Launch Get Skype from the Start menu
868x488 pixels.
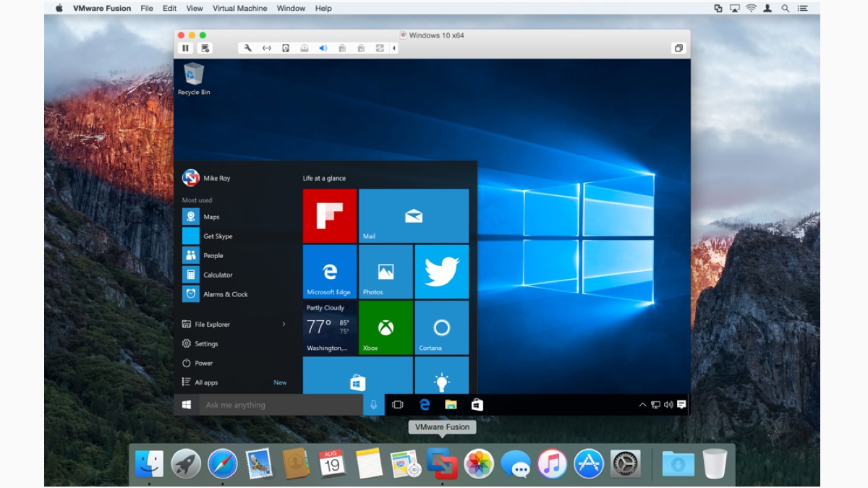point(208,236)
